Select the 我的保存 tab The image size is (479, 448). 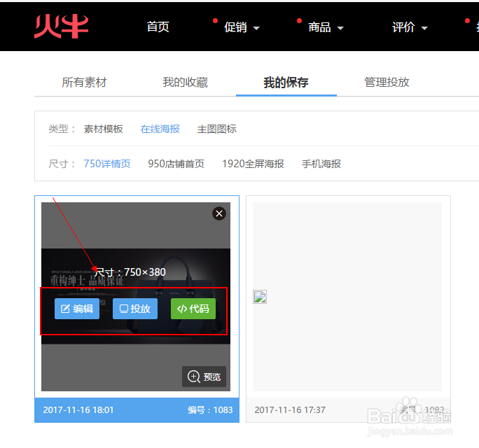coord(286,83)
